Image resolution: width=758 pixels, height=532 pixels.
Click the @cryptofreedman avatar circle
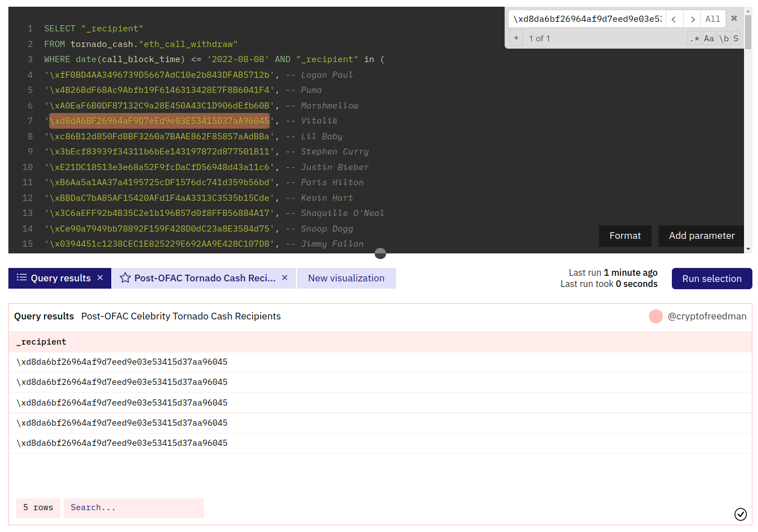pyautogui.click(x=656, y=316)
